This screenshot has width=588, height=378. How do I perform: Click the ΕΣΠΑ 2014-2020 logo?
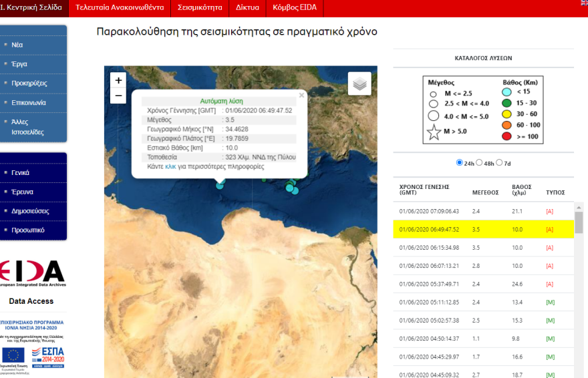pyautogui.click(x=48, y=357)
